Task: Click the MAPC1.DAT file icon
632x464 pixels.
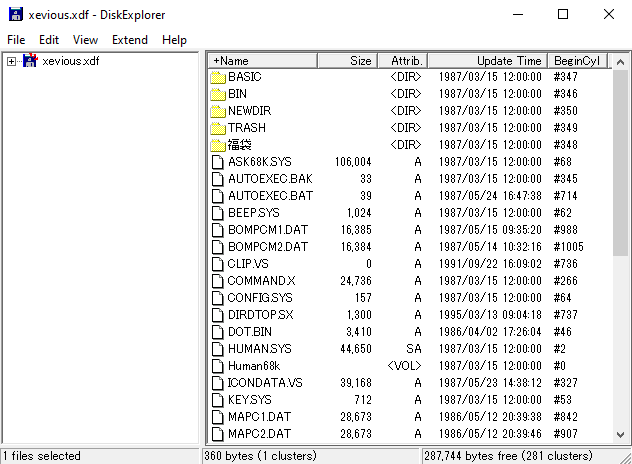Action: [218, 417]
